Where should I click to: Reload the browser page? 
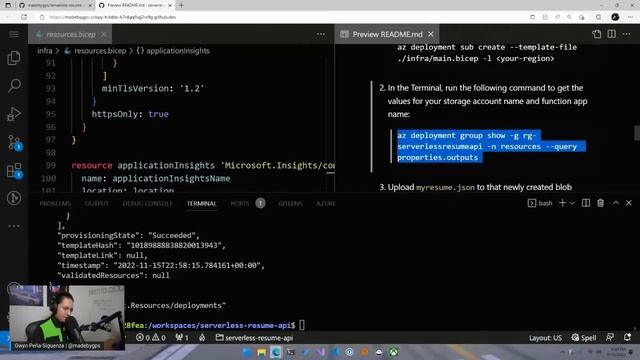coord(24,17)
